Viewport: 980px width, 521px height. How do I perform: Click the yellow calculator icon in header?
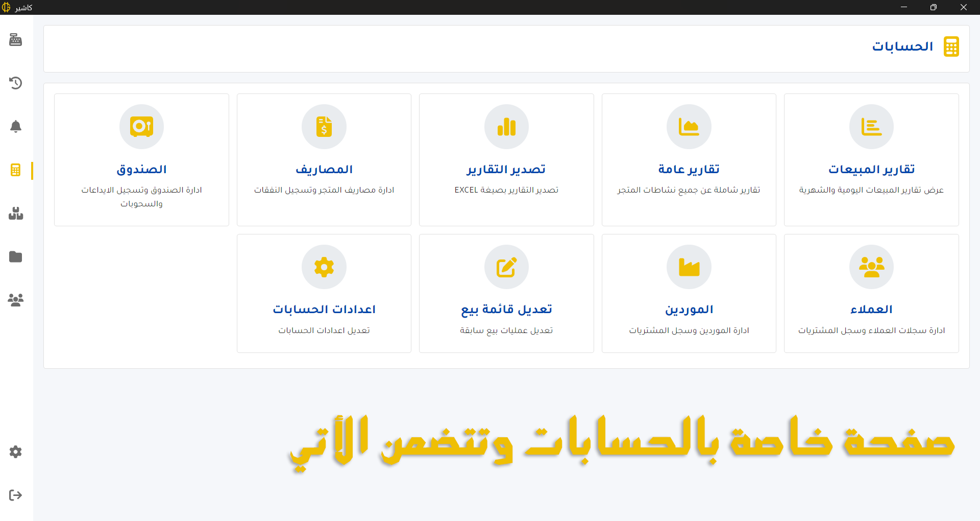pos(951,46)
